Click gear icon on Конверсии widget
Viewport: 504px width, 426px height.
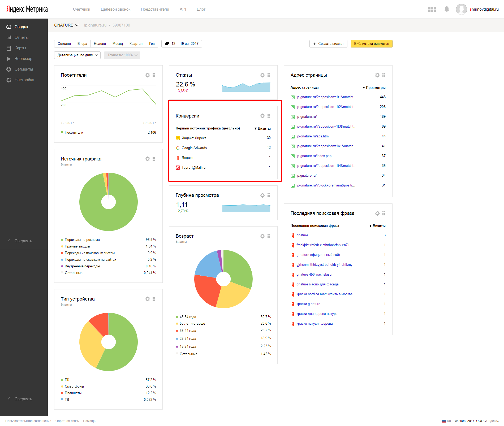(x=262, y=116)
